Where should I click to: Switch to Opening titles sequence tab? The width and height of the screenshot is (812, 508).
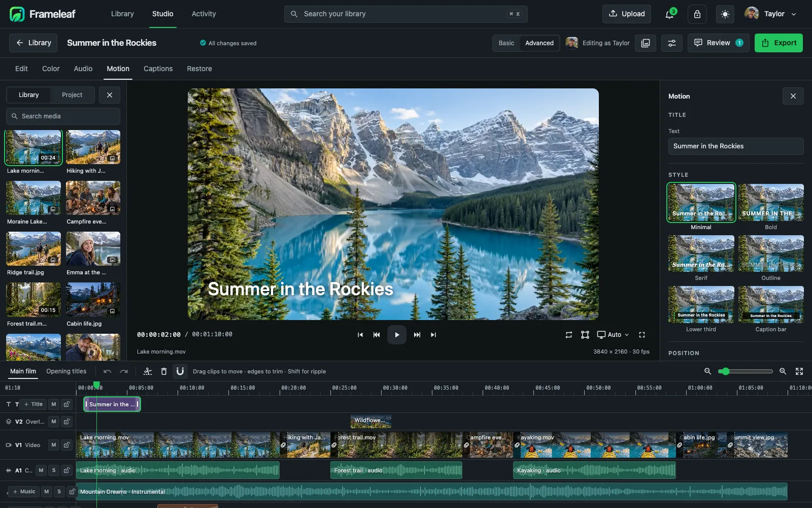[66, 371]
